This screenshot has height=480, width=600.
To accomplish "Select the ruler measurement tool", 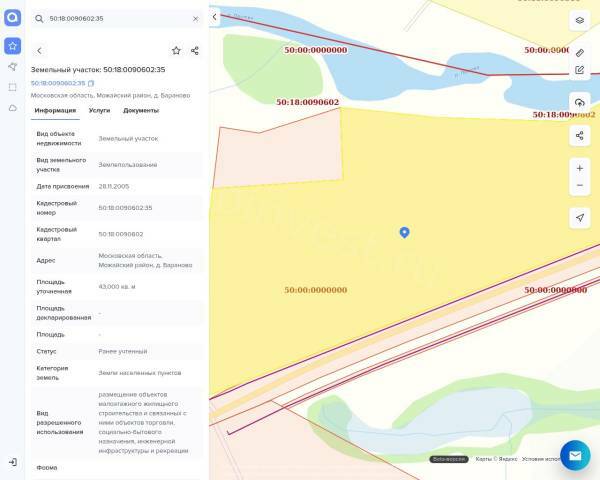I will (x=579, y=52).
